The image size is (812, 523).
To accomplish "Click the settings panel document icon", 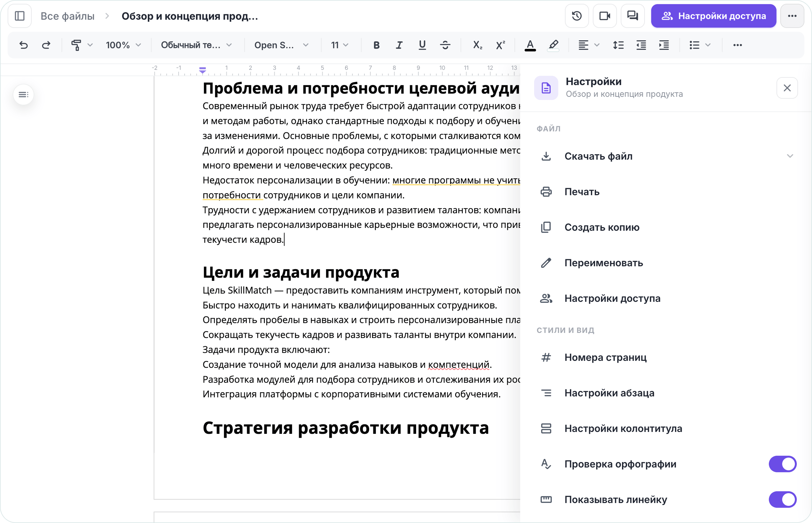I will [x=546, y=88].
